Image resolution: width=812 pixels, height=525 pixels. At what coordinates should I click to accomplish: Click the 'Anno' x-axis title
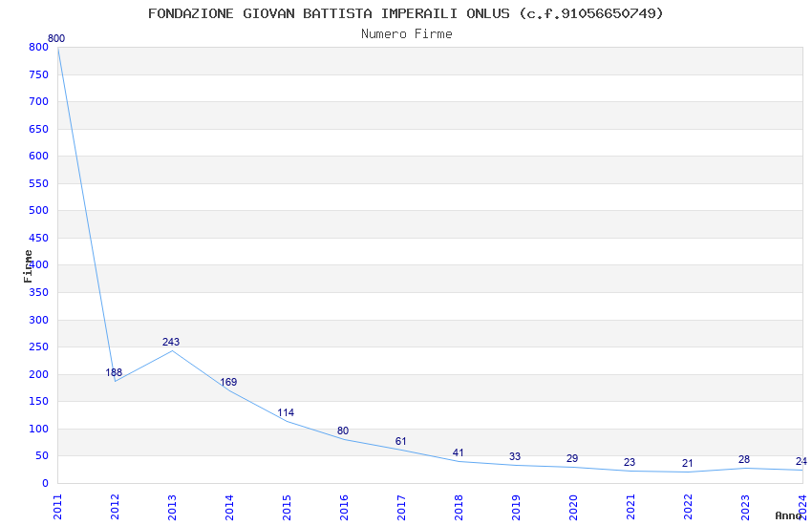coord(788,515)
